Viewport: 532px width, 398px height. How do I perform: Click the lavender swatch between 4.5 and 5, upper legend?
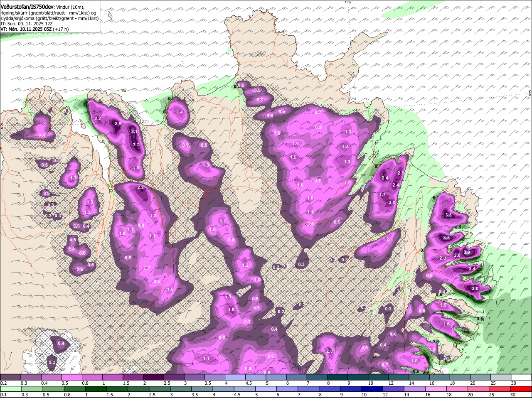coord(256,377)
